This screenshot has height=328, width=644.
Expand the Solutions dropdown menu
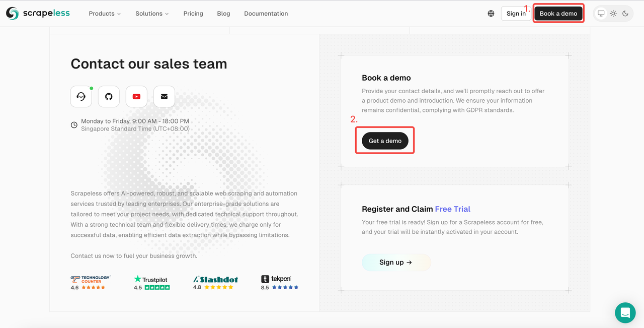click(152, 14)
